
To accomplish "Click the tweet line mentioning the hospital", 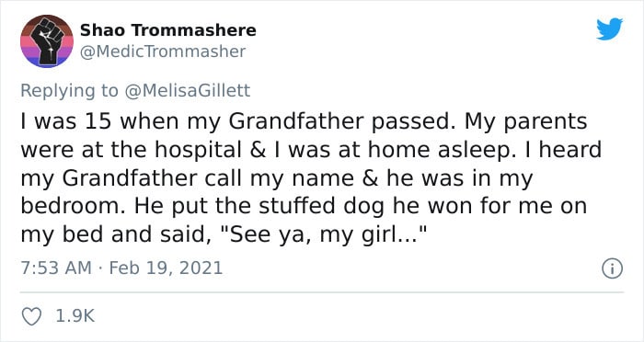I will click(311, 150).
